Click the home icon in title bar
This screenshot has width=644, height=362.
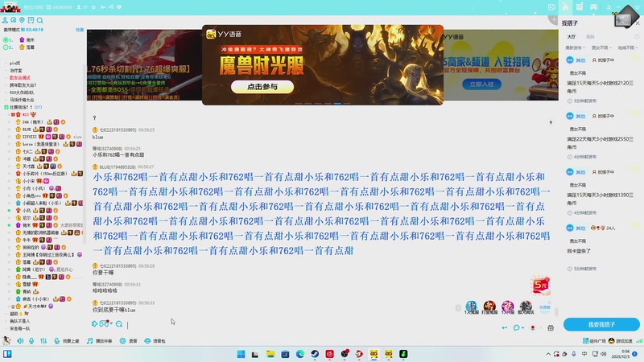pyautogui.click(x=566, y=6)
